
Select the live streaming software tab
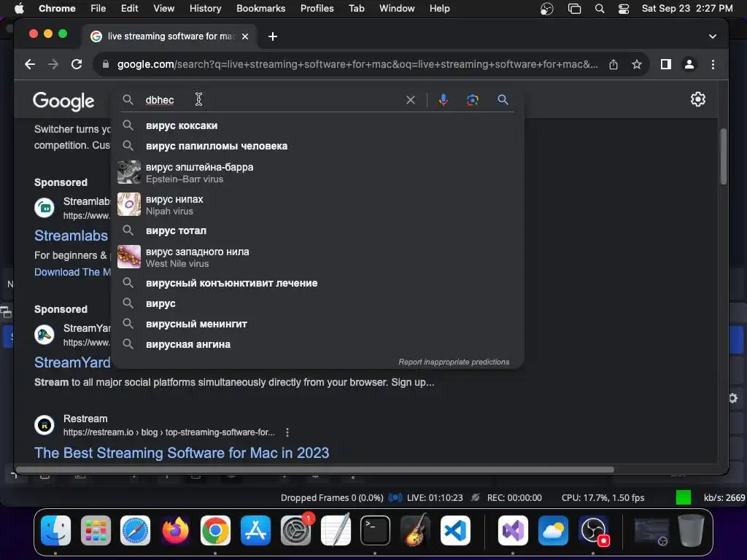pyautogui.click(x=169, y=36)
